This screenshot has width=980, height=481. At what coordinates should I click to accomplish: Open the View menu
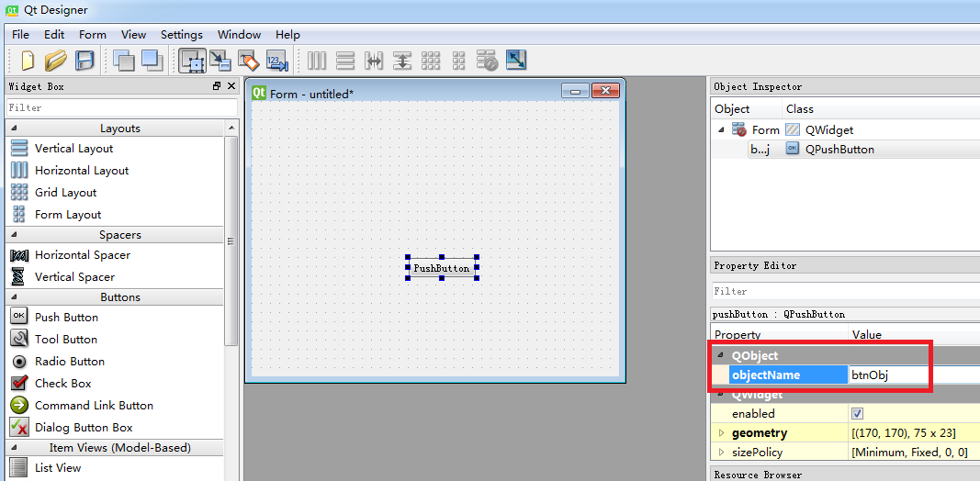[134, 34]
